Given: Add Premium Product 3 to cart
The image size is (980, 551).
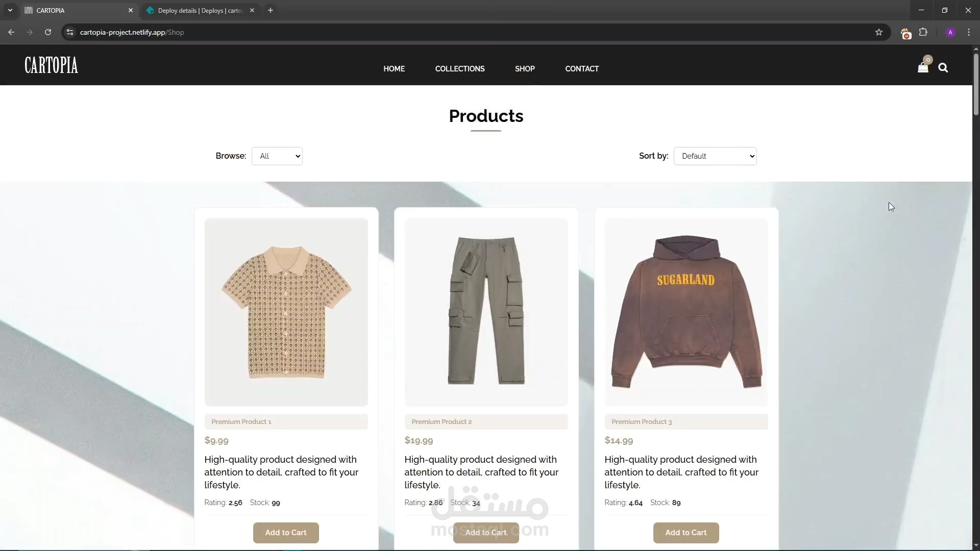Looking at the screenshot, I should pyautogui.click(x=685, y=532).
